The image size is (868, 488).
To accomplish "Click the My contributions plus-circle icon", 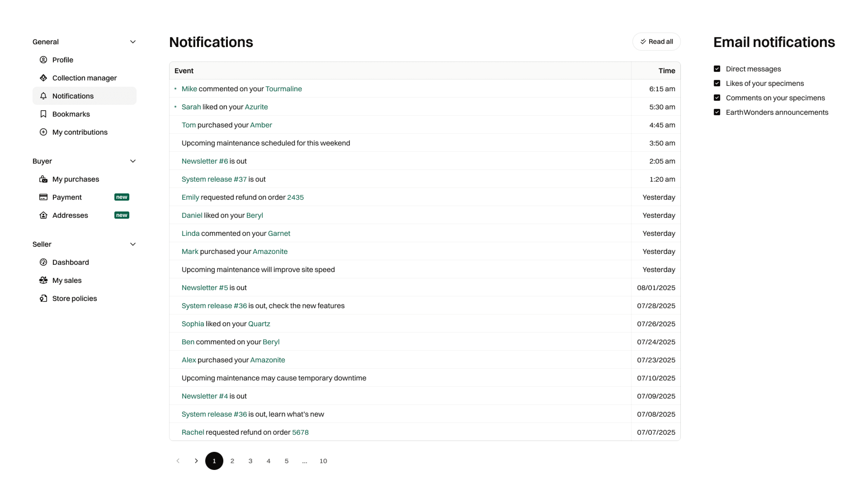I will [x=43, y=132].
